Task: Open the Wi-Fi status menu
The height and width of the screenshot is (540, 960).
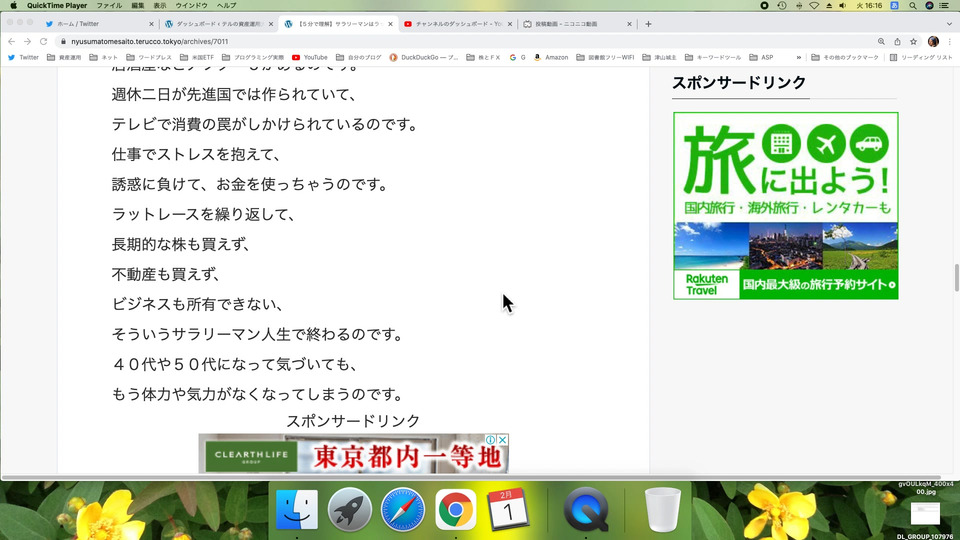Action: pos(814,6)
